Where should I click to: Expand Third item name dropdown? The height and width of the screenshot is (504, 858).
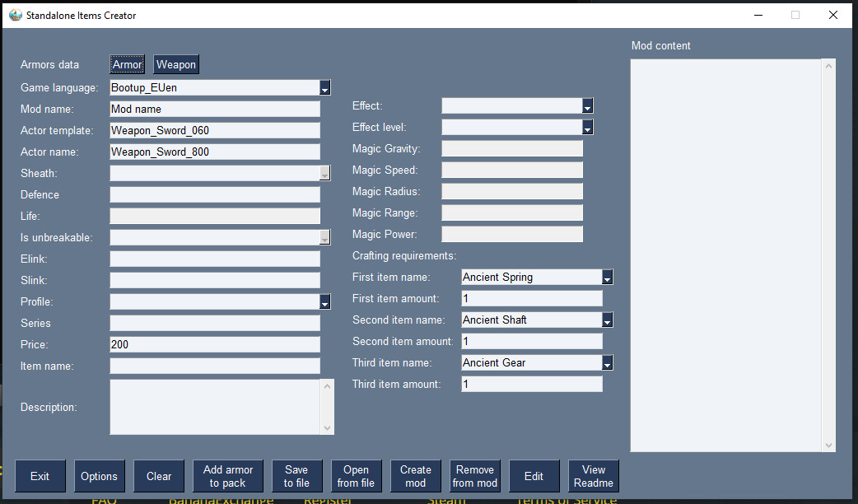[x=607, y=363]
